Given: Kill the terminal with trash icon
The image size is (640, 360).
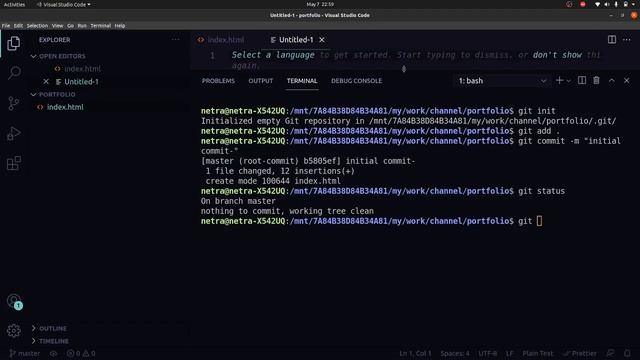Looking at the screenshot, I should [x=596, y=80].
